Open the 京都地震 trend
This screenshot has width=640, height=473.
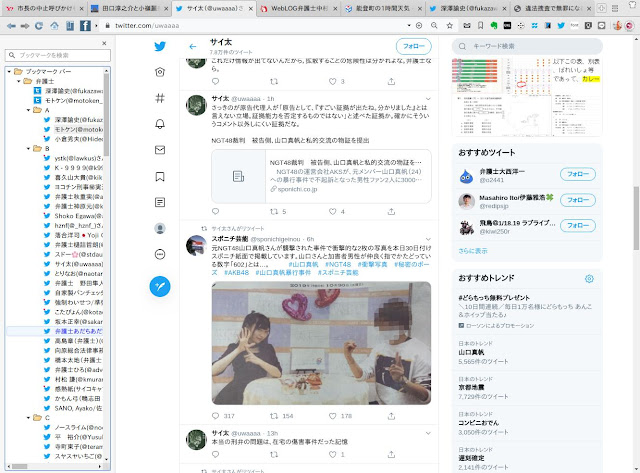point(527,388)
